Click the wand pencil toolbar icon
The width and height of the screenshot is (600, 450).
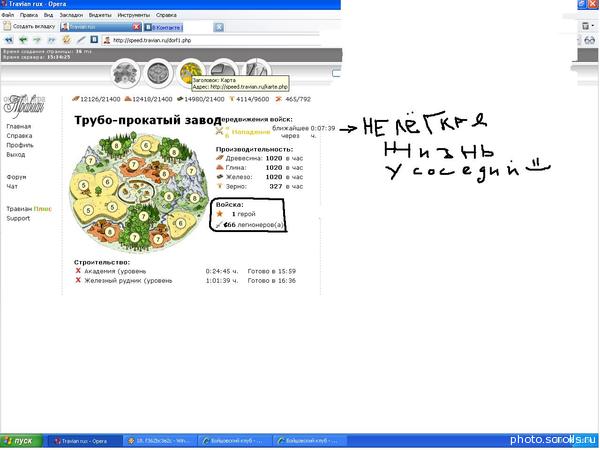pos(81,40)
